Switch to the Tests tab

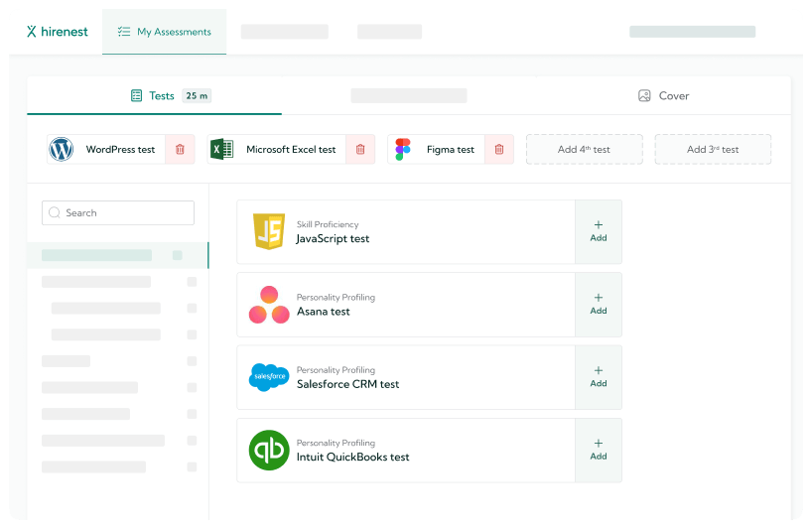coord(154,95)
